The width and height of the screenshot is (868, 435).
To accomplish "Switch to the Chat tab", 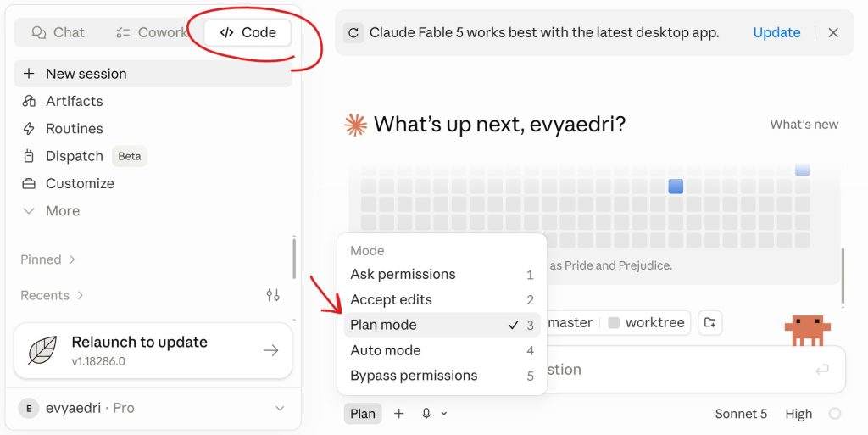I will pyautogui.click(x=58, y=33).
